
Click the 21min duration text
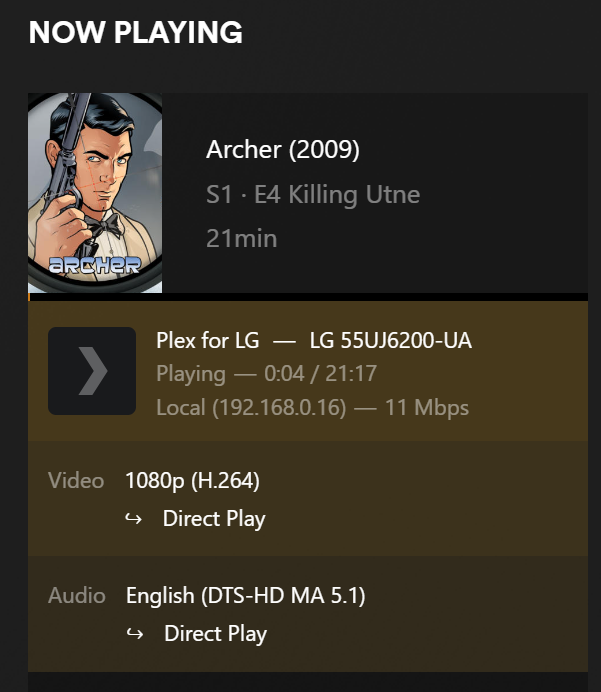point(241,238)
